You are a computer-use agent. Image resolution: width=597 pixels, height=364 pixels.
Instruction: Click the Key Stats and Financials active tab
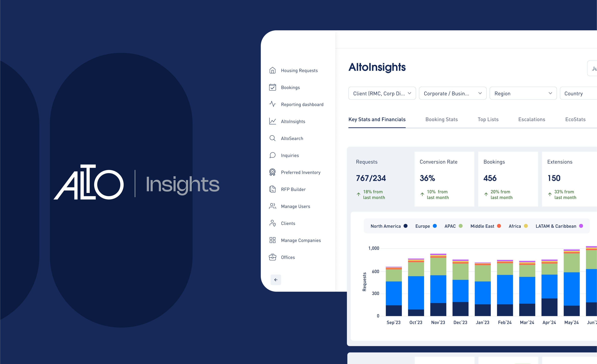(377, 119)
